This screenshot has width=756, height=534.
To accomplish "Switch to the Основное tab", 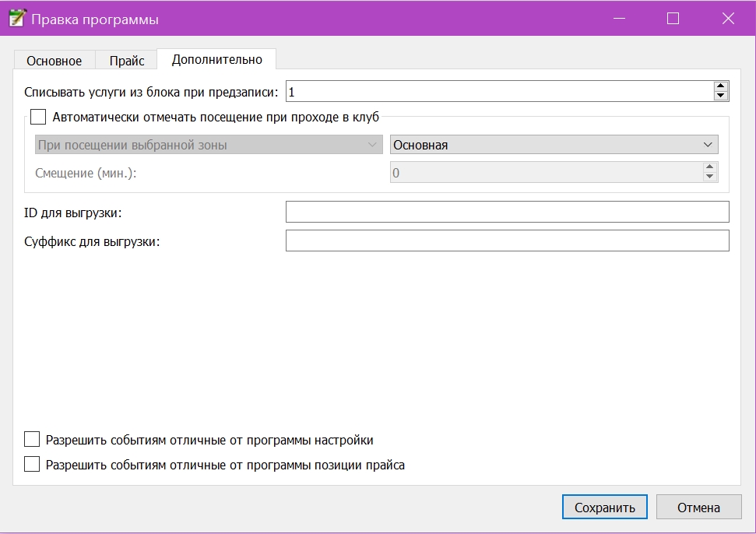I will pyautogui.click(x=54, y=61).
